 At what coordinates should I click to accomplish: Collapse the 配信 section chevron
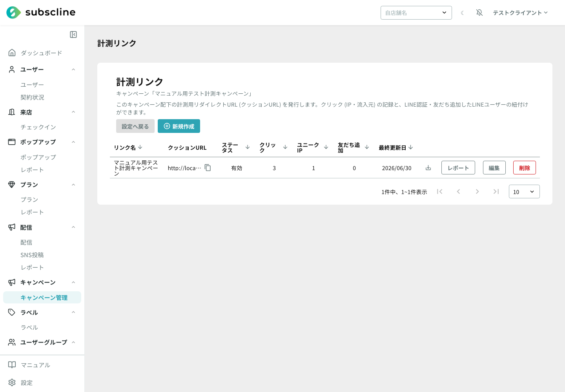click(x=73, y=227)
